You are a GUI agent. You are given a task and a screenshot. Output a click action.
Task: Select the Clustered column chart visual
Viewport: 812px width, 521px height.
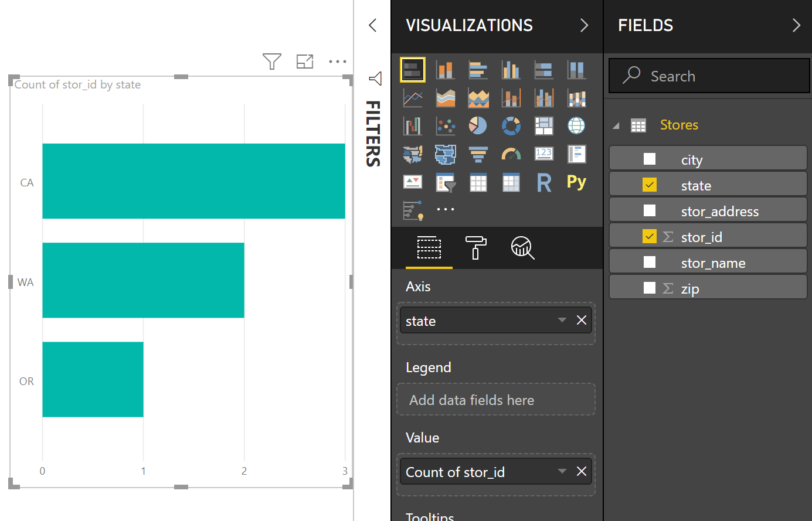pyautogui.click(x=511, y=69)
